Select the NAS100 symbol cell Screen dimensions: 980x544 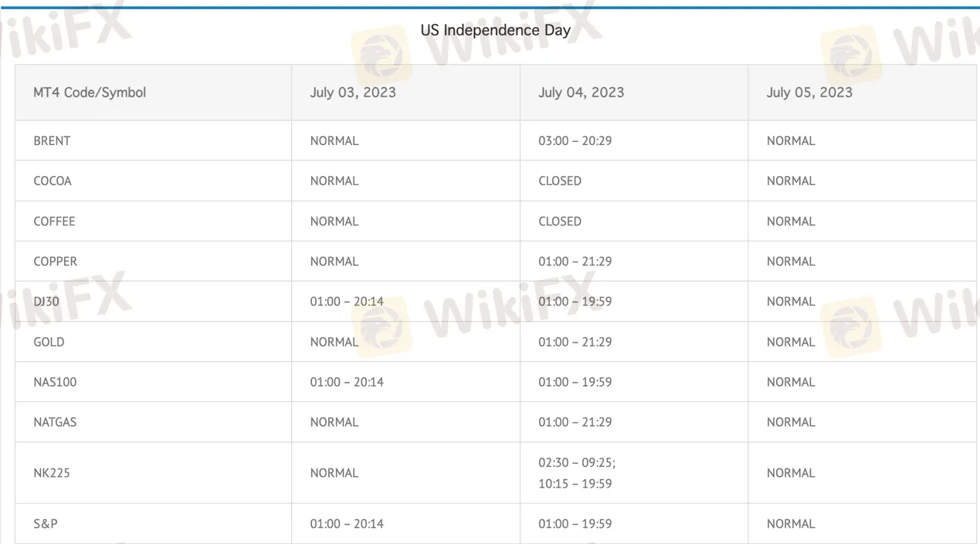55,382
